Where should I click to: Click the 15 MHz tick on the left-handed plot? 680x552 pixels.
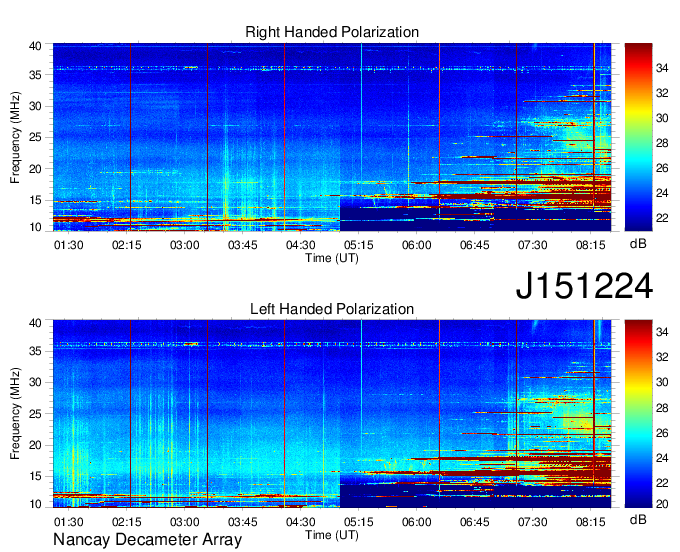pos(35,477)
